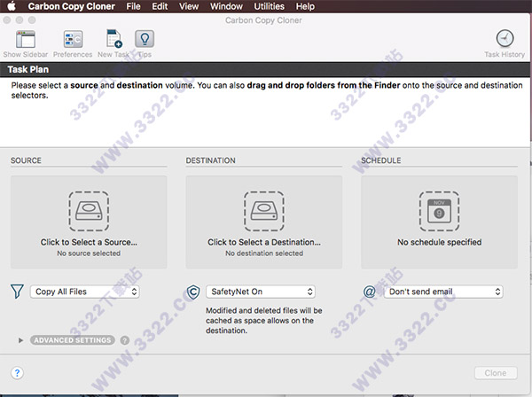Open the Tips lightbulb icon
Screen dimensions: 532x397
(145, 39)
